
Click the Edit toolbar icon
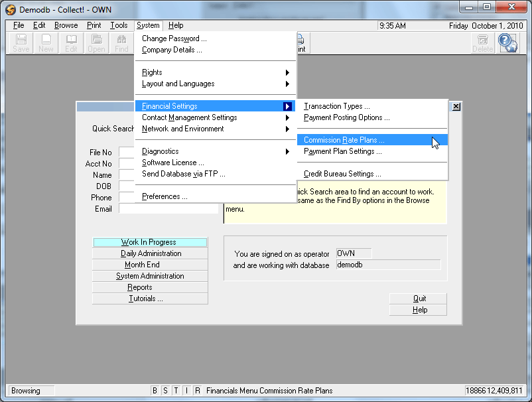pyautogui.click(x=71, y=43)
